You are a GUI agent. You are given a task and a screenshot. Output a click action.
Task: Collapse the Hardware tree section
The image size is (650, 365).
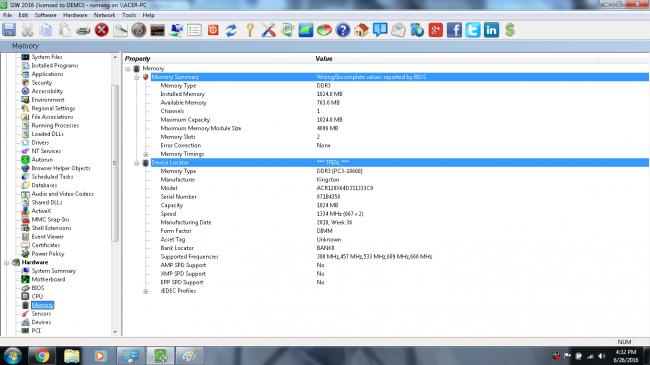pyautogui.click(x=7, y=263)
